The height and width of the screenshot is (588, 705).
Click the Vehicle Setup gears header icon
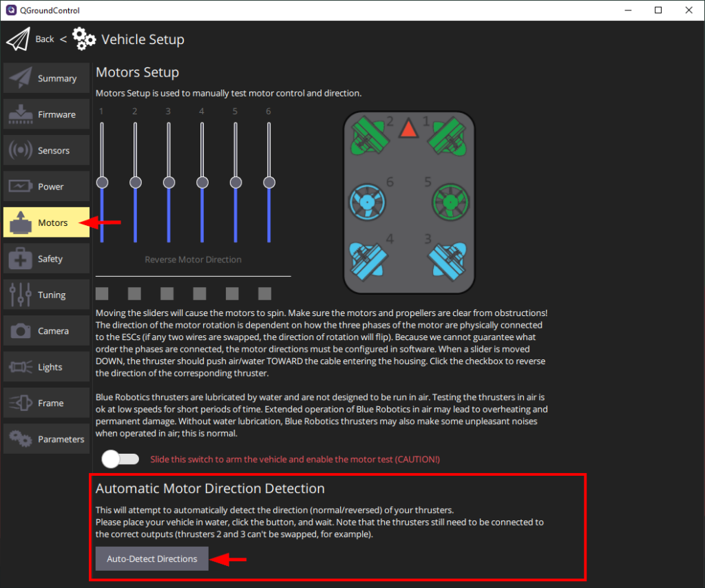(84, 39)
